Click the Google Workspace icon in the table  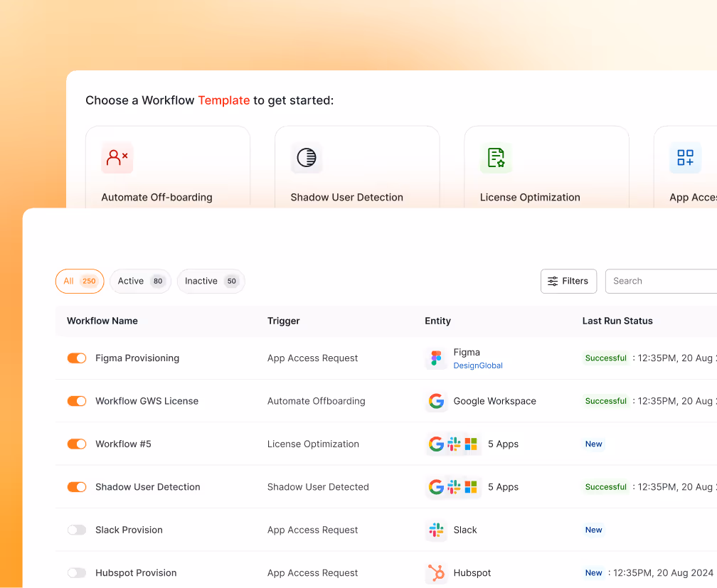tap(435, 401)
